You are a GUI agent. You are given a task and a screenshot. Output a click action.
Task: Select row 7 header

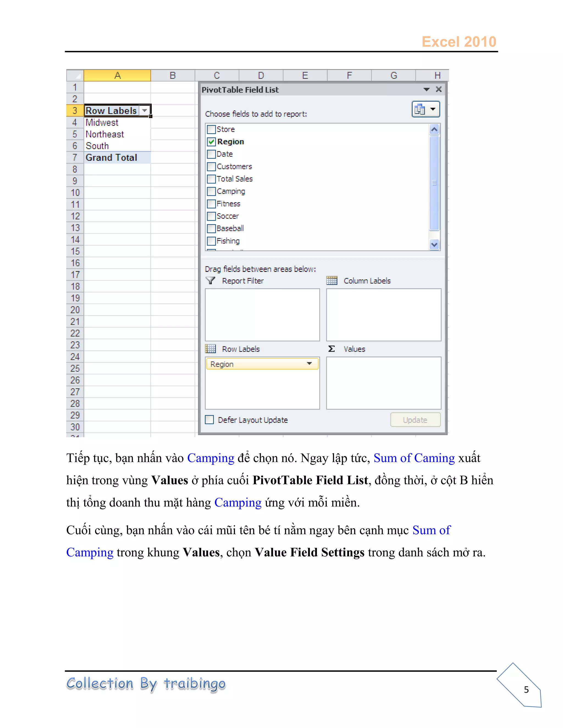75,157
